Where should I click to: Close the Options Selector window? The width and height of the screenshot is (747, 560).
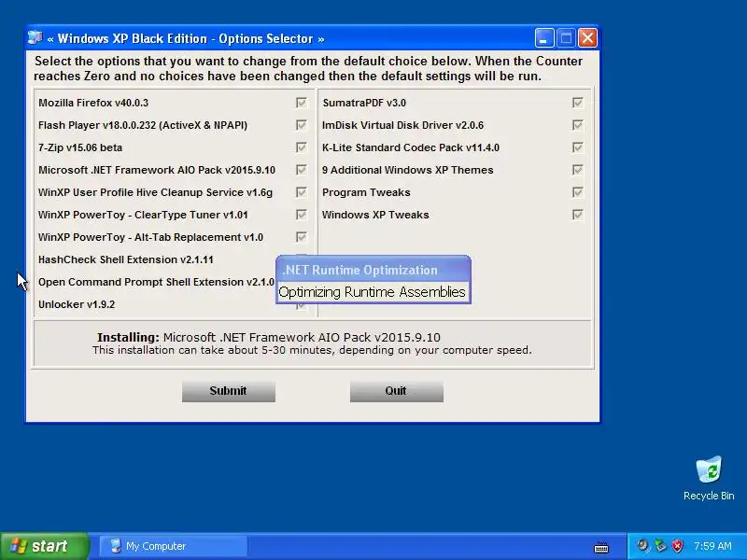click(588, 38)
